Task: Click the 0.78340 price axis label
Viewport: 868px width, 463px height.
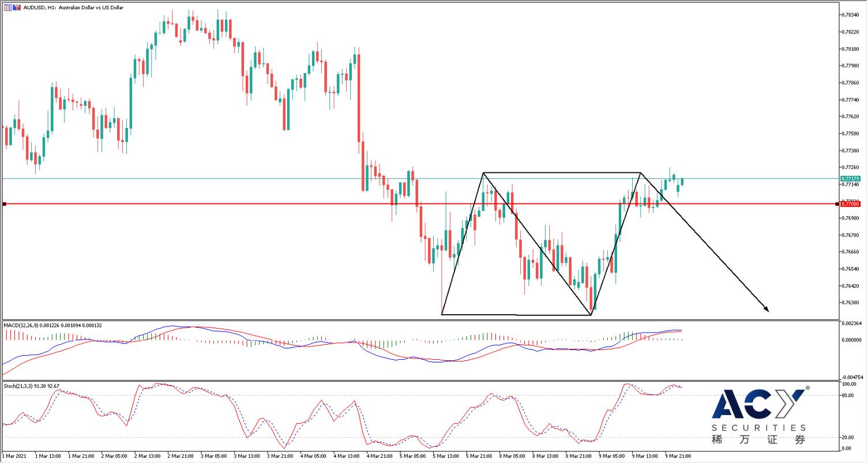Action: 851,14
